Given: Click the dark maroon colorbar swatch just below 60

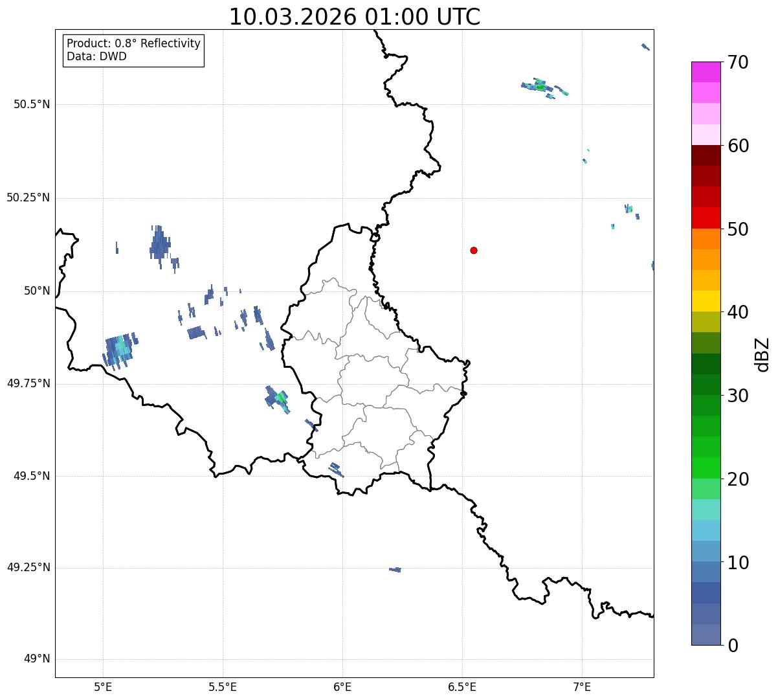Looking at the screenshot, I should (706, 155).
